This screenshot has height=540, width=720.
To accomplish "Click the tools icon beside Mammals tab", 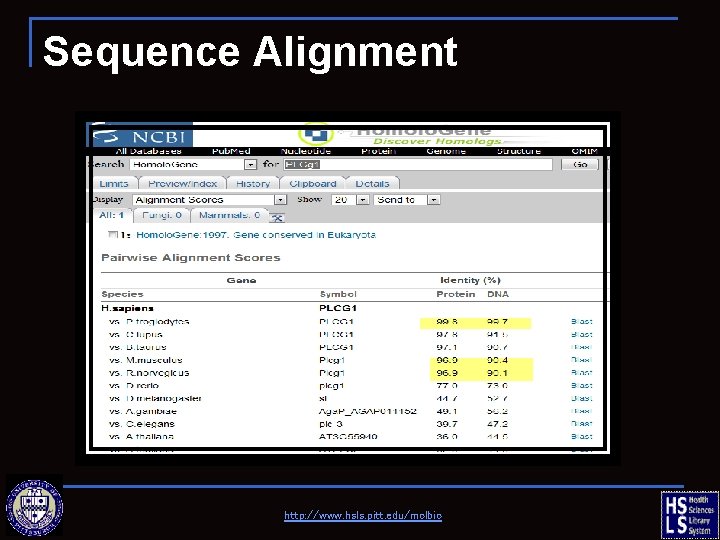I will 276,218.
